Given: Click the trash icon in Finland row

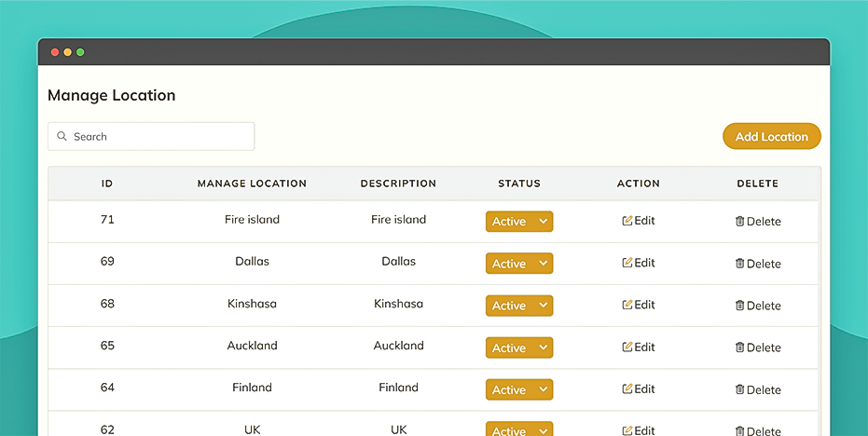Looking at the screenshot, I should tap(739, 389).
